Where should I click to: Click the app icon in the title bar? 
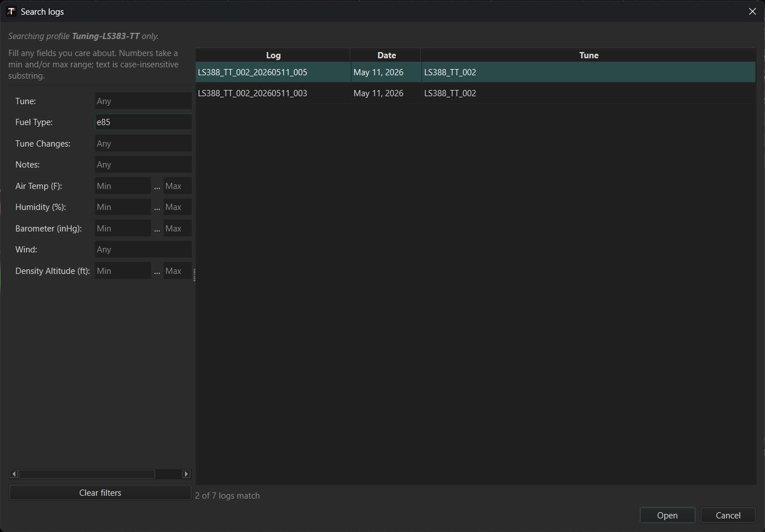(x=11, y=11)
